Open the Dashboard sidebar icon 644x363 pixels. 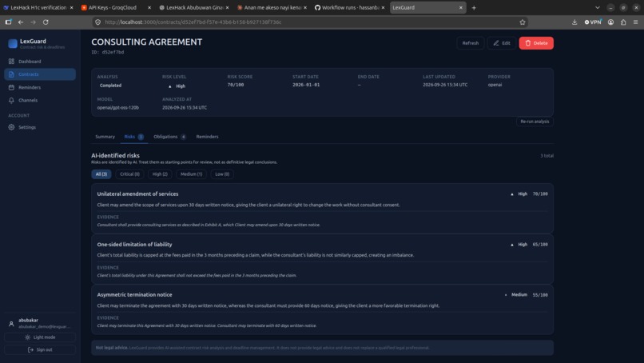coord(11,62)
